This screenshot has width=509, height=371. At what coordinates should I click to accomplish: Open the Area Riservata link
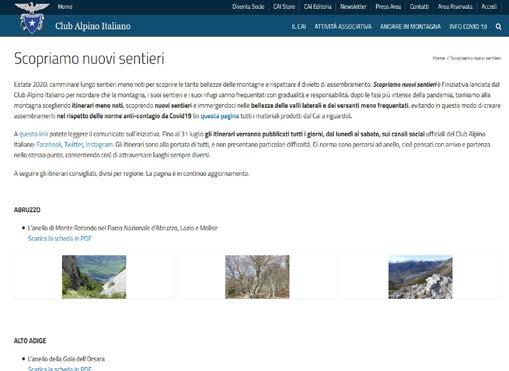[455, 7]
